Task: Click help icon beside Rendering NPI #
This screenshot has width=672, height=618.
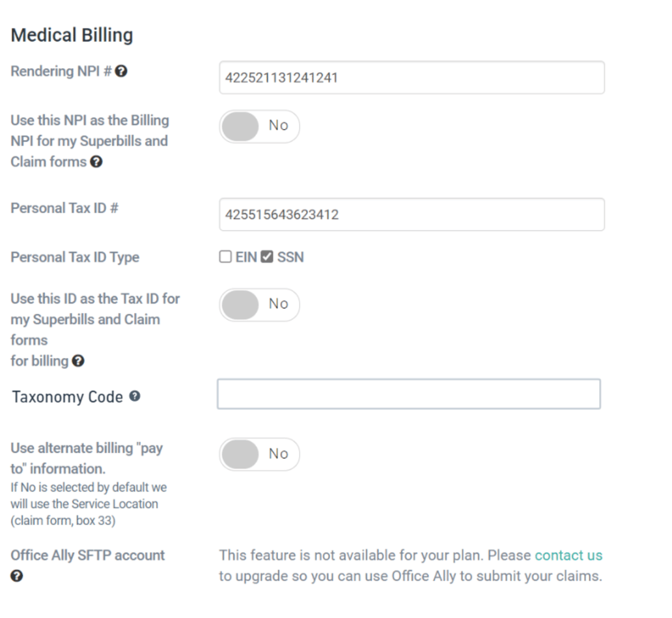Action: (121, 72)
